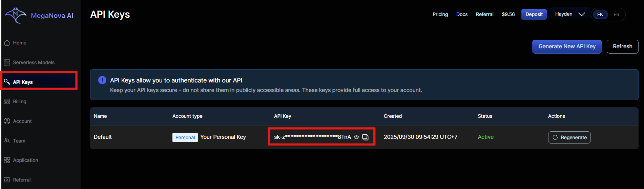The width and height of the screenshot is (644, 189).
Task: Click the blue Deposit button
Action: coord(534,14)
